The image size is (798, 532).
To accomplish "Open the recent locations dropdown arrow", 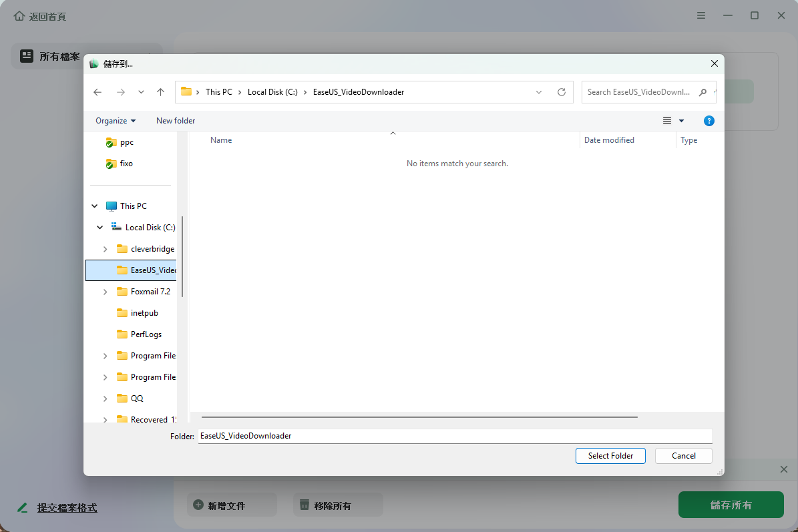I will coord(141,92).
